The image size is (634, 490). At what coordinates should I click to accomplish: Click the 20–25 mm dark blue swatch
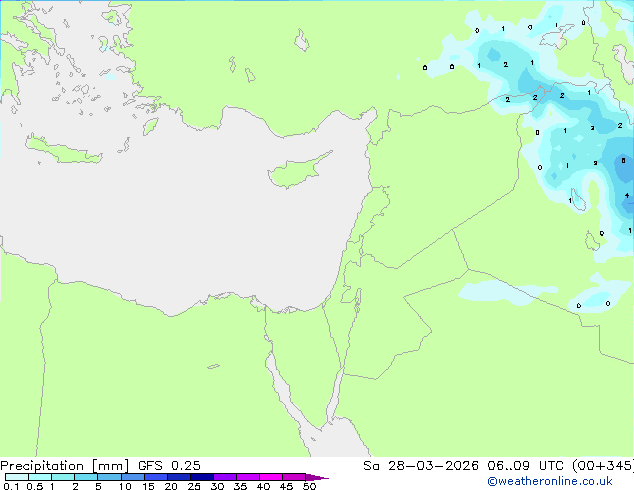coord(179,477)
